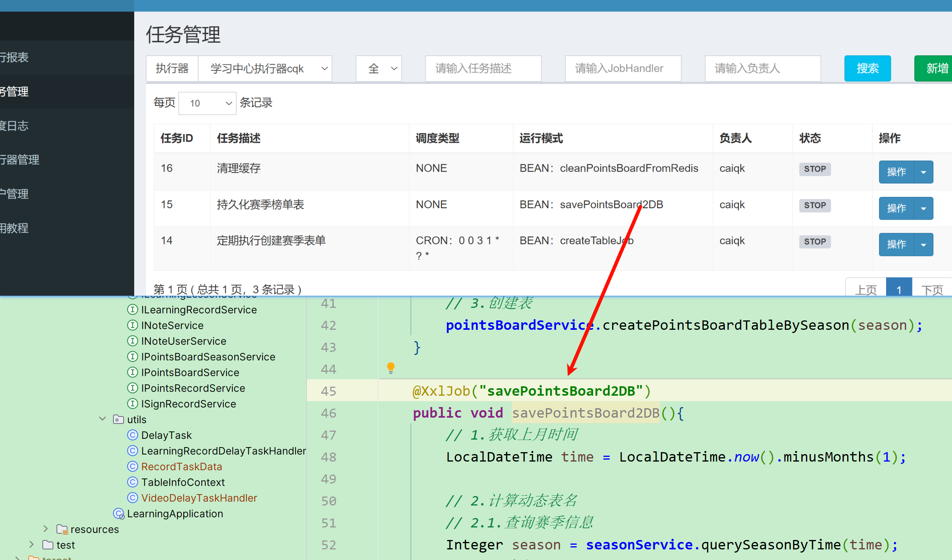The height and width of the screenshot is (560, 952).
Task: Expand the resources folder tree node
Action: click(x=46, y=529)
